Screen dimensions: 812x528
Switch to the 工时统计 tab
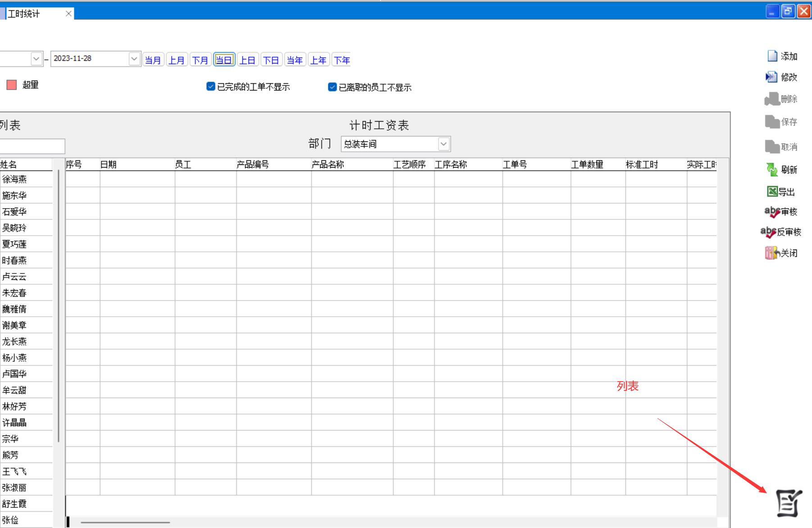(x=24, y=14)
